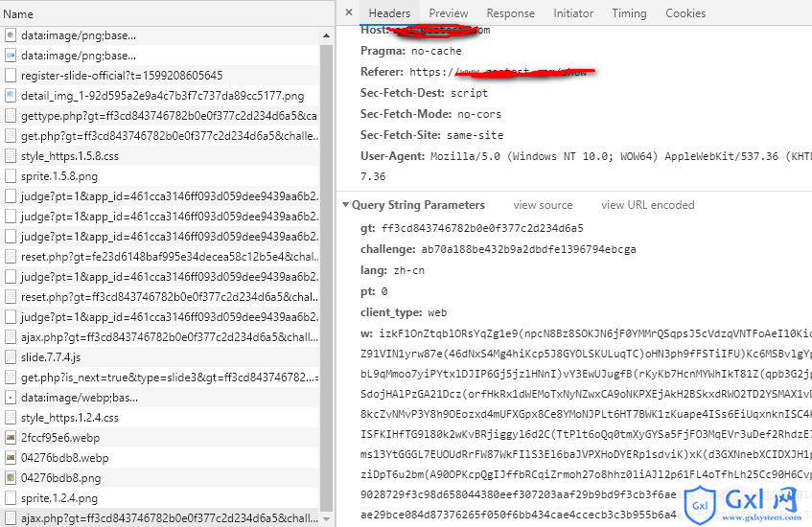812x527 pixels.
Task: Click the request list scrollbar thumb
Action: (326, 278)
